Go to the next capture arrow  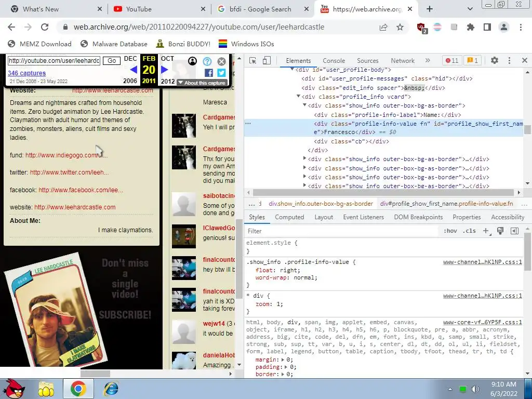point(165,70)
